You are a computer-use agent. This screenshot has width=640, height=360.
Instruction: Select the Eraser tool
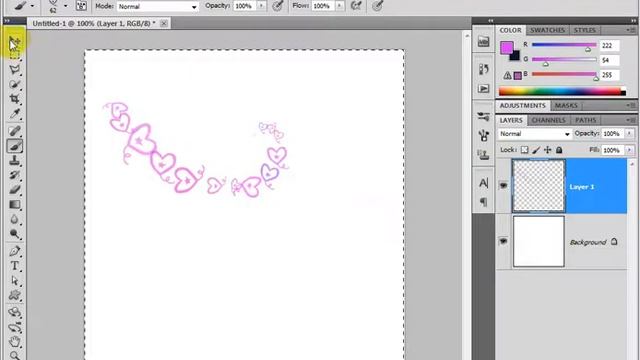click(15, 190)
